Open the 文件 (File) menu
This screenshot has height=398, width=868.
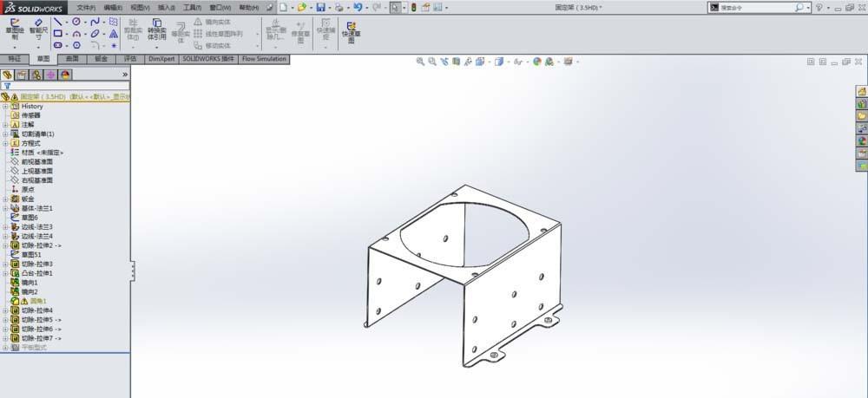(86, 8)
